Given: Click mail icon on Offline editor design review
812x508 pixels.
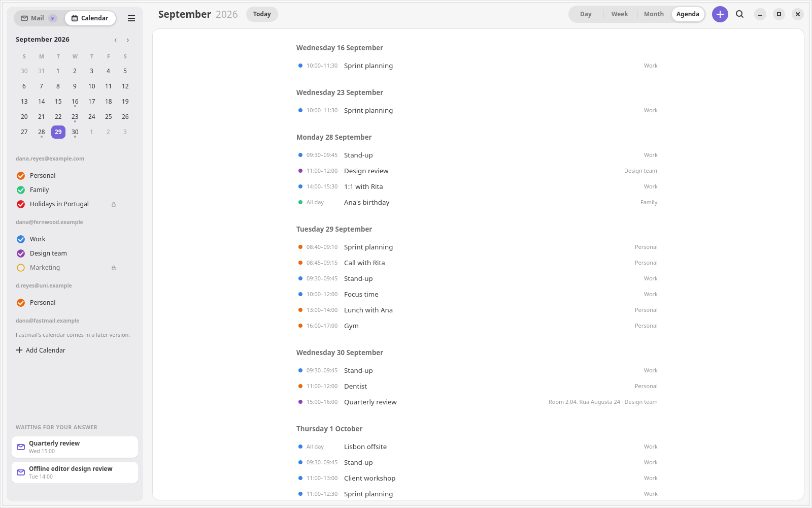Looking at the screenshot, I should 21,472.
